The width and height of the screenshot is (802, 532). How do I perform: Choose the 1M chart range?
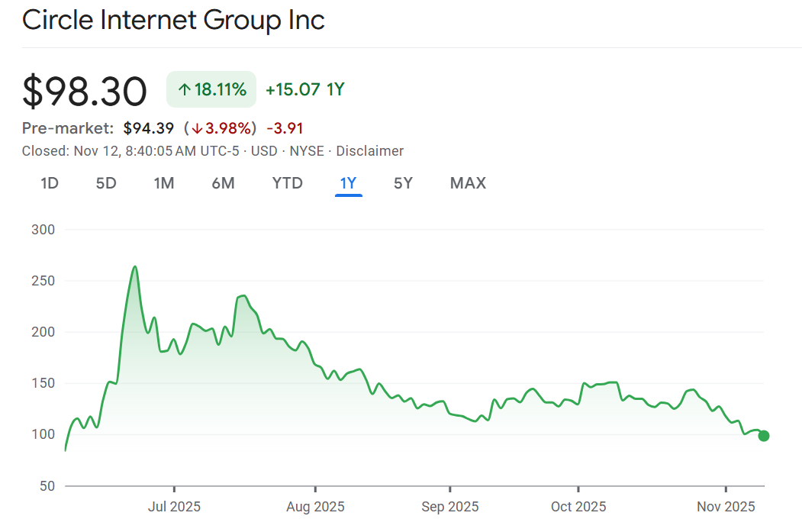(x=164, y=183)
